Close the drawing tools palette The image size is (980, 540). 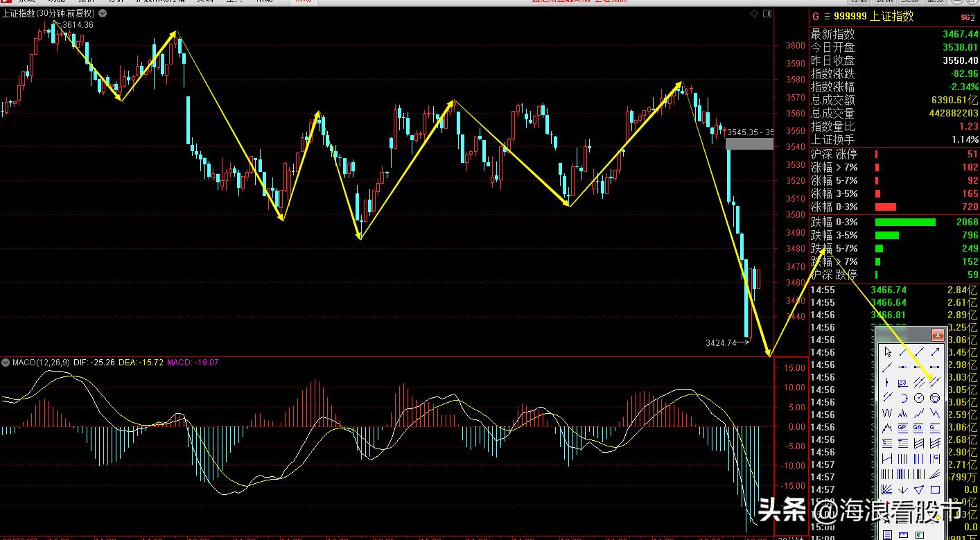(937, 336)
